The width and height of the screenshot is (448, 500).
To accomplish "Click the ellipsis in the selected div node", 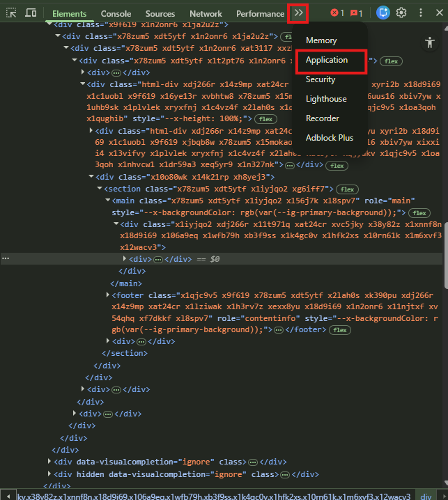I will coord(158,260).
